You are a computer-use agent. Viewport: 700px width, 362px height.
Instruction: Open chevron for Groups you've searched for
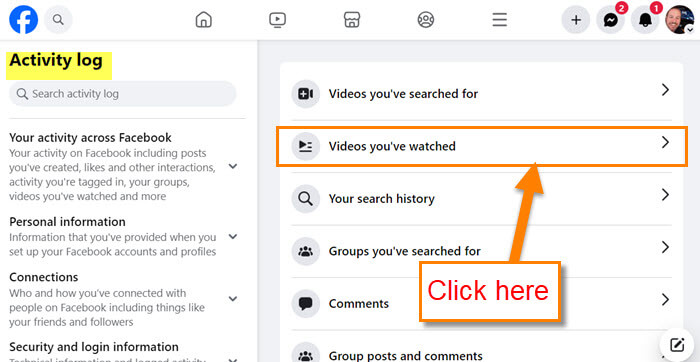pos(666,247)
